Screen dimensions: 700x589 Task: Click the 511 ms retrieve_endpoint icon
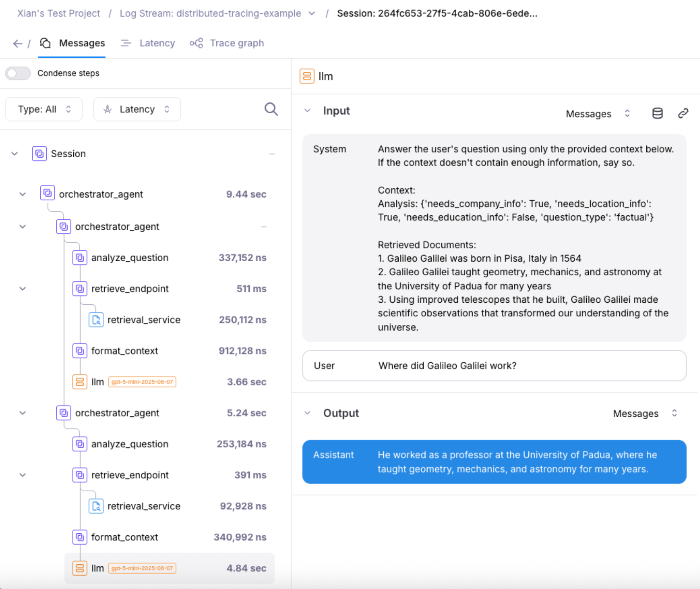tap(80, 289)
